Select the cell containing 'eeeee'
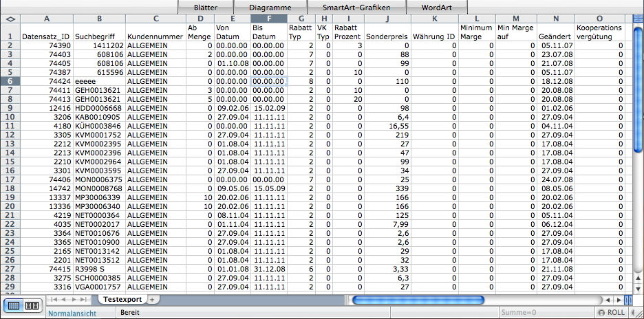 click(x=99, y=80)
